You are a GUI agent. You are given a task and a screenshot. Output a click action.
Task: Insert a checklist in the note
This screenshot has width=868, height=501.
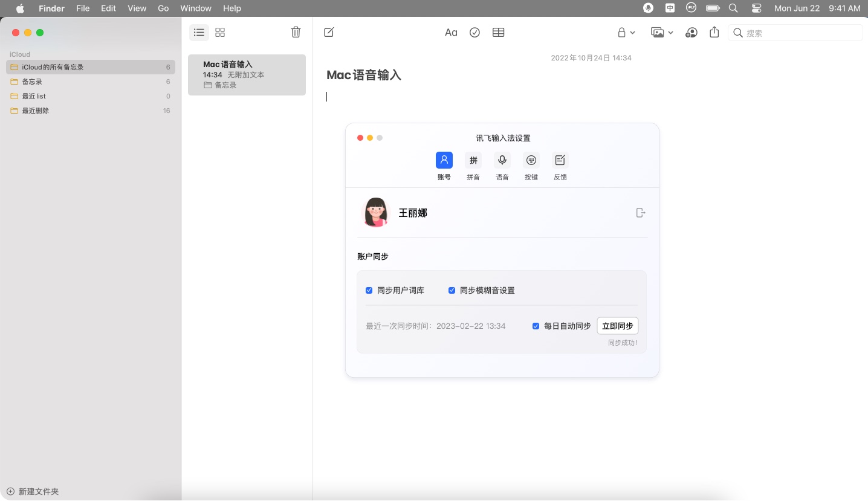pyautogui.click(x=474, y=32)
